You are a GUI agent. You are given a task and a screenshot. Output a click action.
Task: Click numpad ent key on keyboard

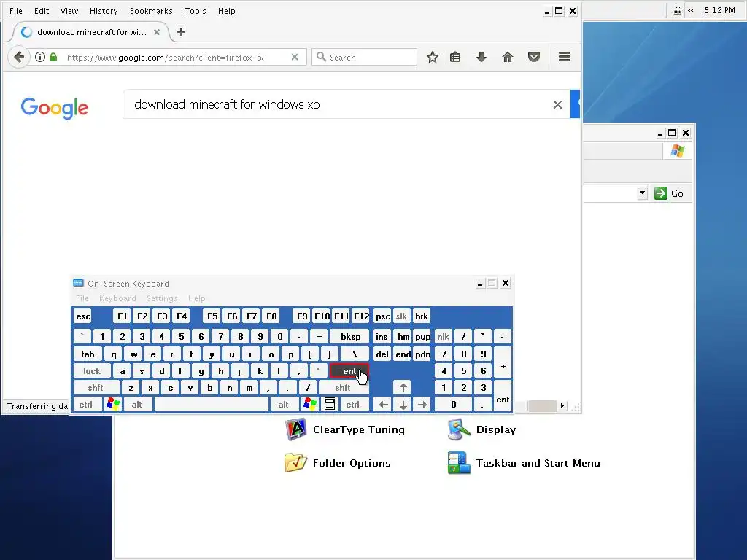tap(503, 396)
